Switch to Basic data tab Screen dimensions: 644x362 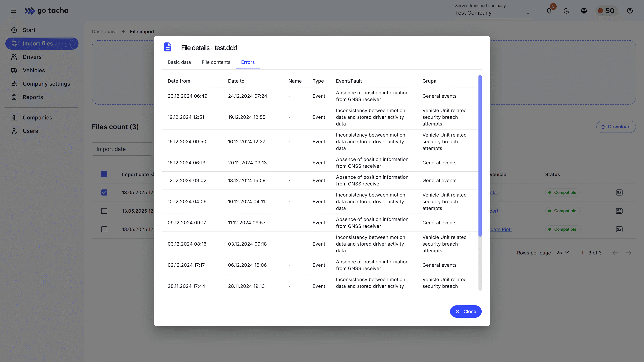tap(179, 62)
